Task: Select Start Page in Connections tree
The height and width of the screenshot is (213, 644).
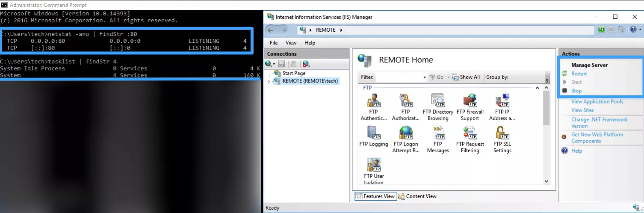Action: pos(294,73)
